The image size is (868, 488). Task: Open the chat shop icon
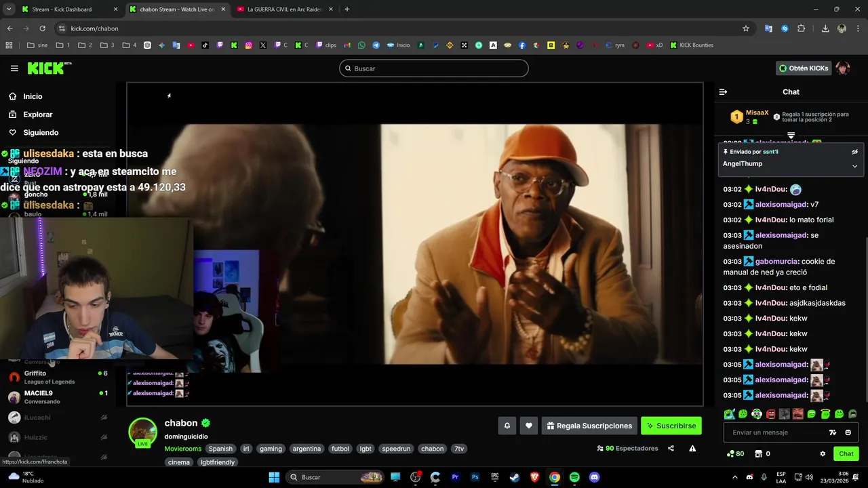(759, 454)
